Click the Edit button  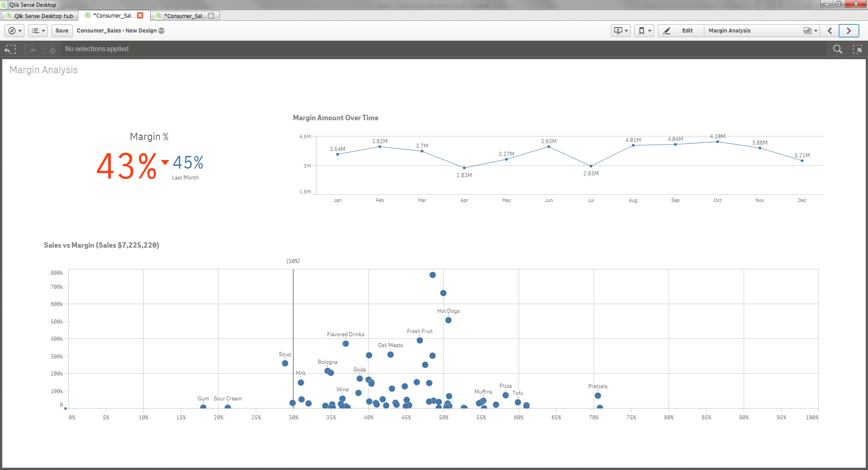(687, 31)
